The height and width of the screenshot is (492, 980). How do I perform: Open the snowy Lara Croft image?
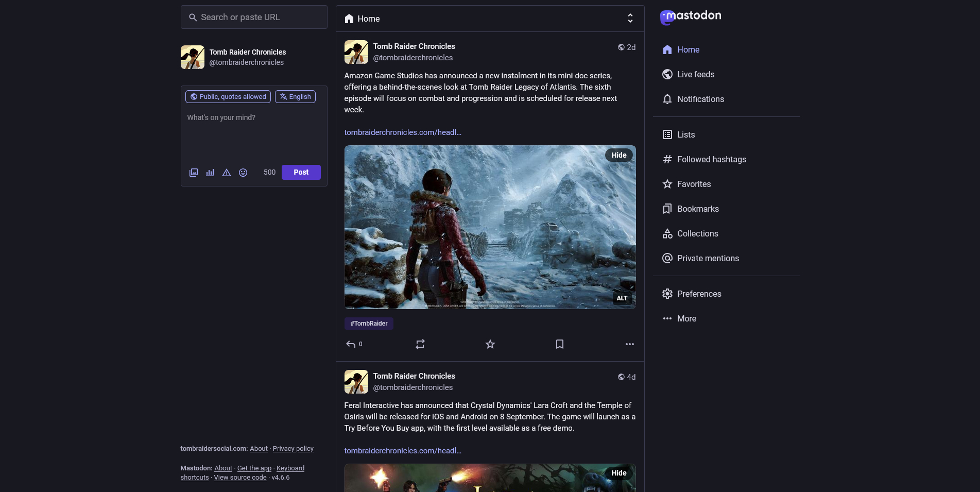coord(490,227)
